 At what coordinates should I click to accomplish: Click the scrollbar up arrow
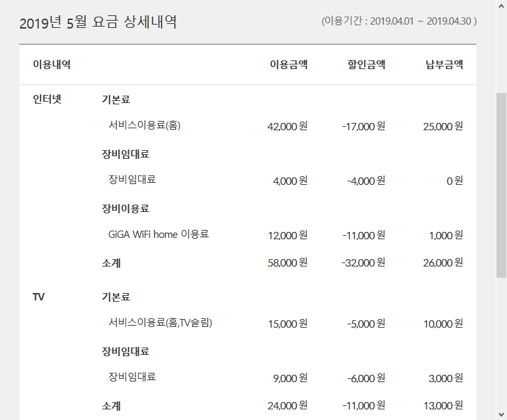click(501, 6)
